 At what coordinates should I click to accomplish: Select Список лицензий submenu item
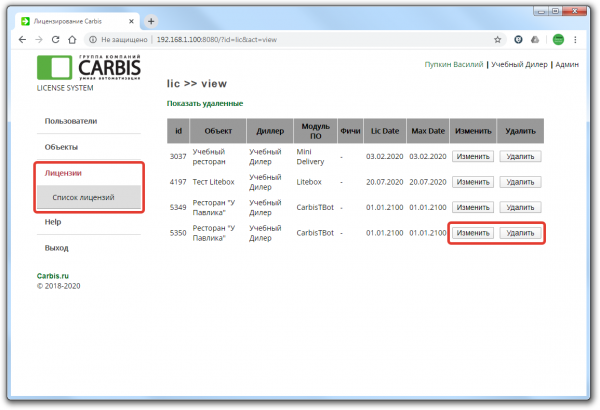coord(84,197)
